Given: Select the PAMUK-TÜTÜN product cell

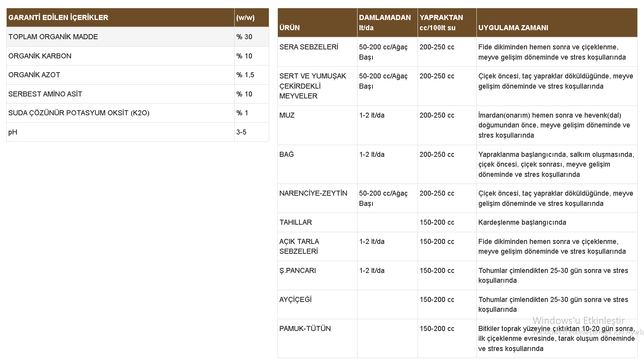Looking at the screenshot, I should (x=305, y=329).
